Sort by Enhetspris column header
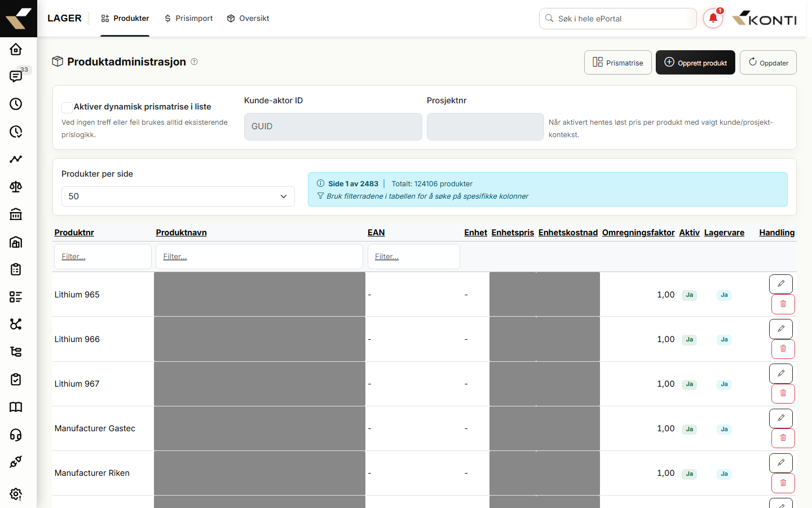The image size is (812, 508). 513,233
